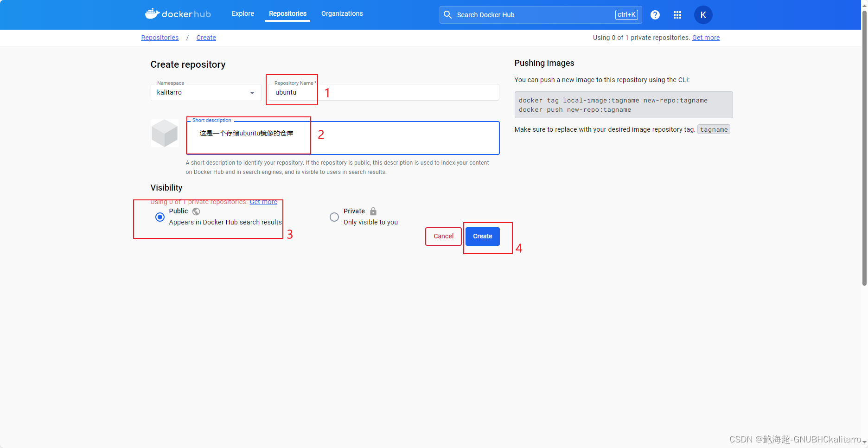Open the apps grid menu icon

[677, 15]
